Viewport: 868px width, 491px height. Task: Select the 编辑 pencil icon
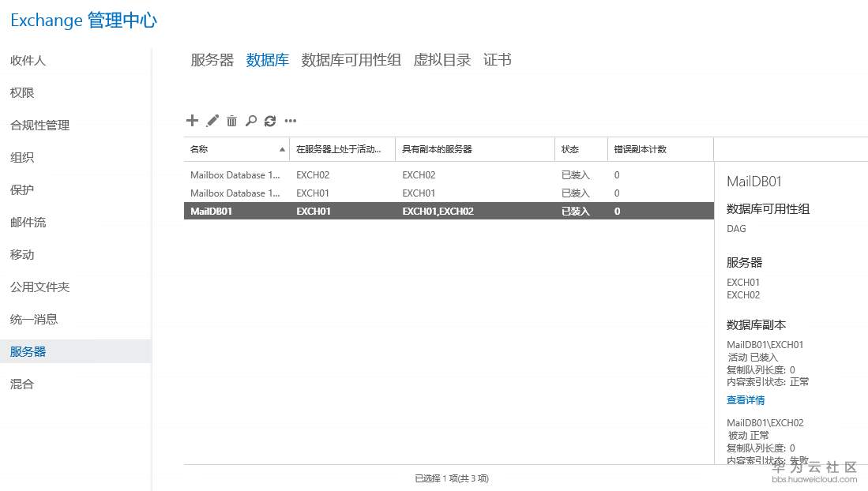[x=211, y=121]
